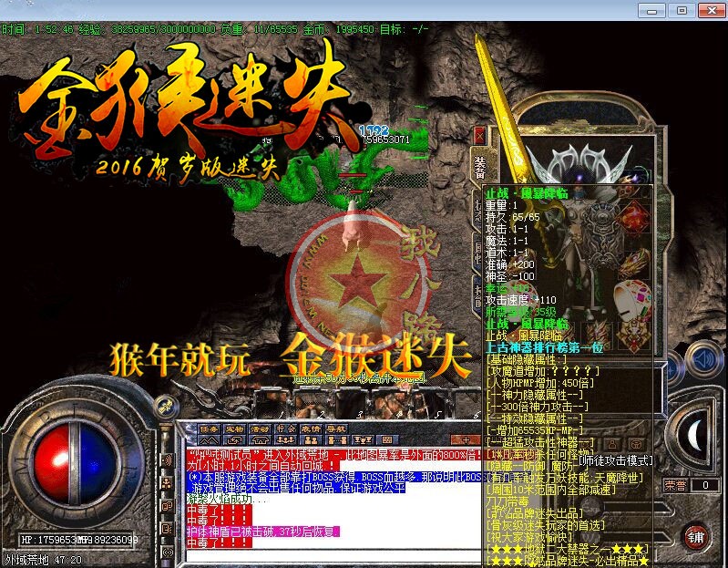
Task: Click the telephone icon in chat toolbar
Action: click(x=260, y=439)
